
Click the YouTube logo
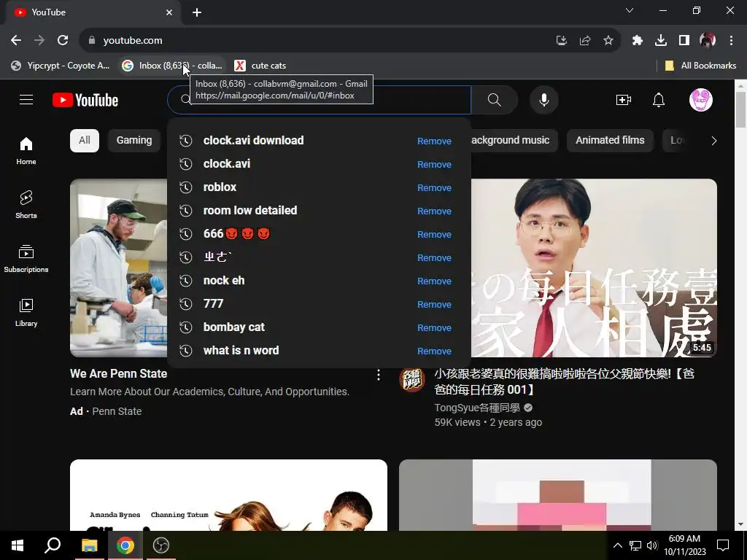(x=85, y=100)
